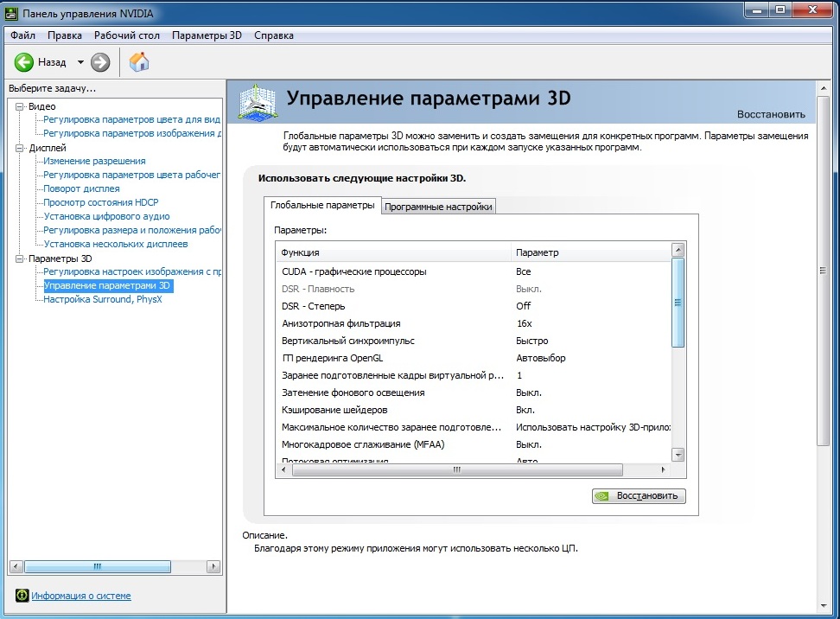Open Установка нескольких дисплеев
The width and height of the screenshot is (840, 619).
(116, 245)
